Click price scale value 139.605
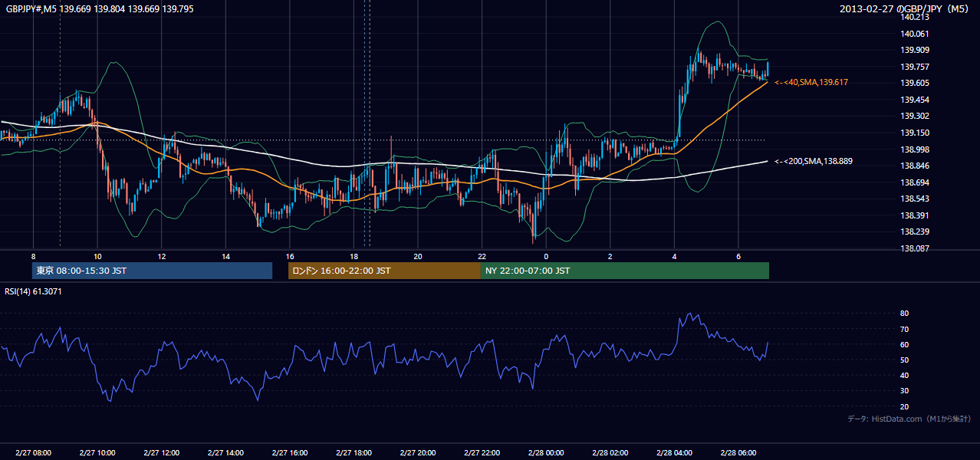The image size is (980, 460). coord(915,83)
